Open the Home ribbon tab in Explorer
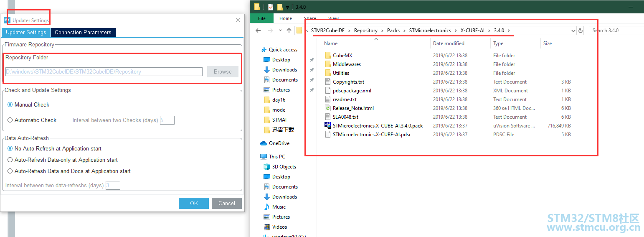This screenshot has height=237, width=644. 286,18
